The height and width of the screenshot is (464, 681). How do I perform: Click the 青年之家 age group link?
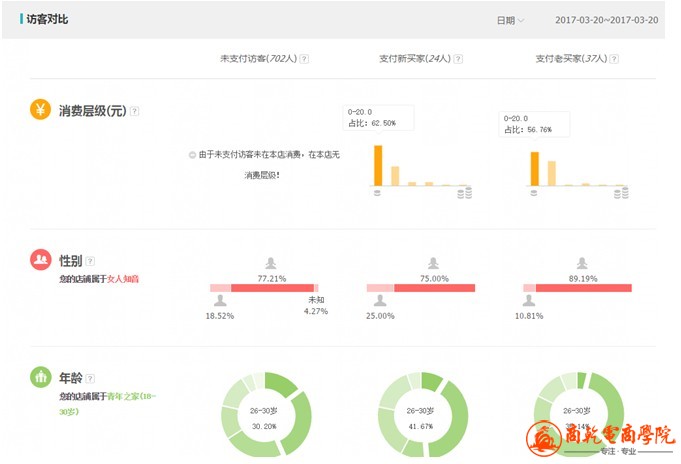coord(121,397)
